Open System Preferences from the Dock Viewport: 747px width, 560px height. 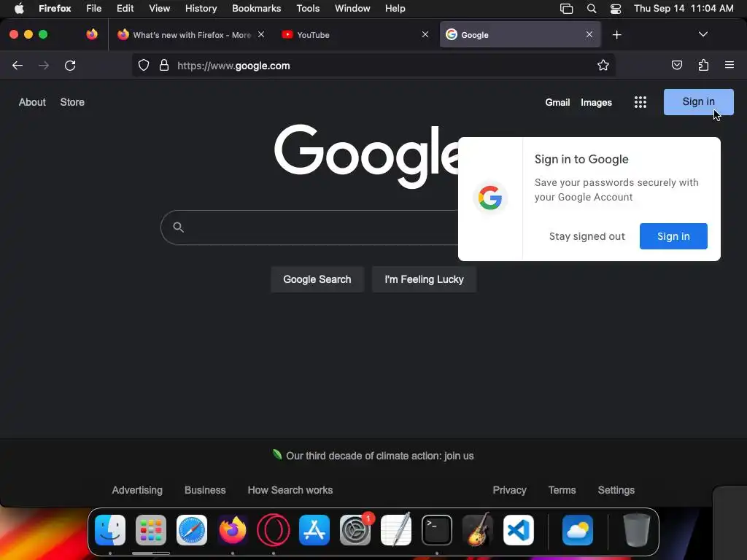pyautogui.click(x=355, y=530)
